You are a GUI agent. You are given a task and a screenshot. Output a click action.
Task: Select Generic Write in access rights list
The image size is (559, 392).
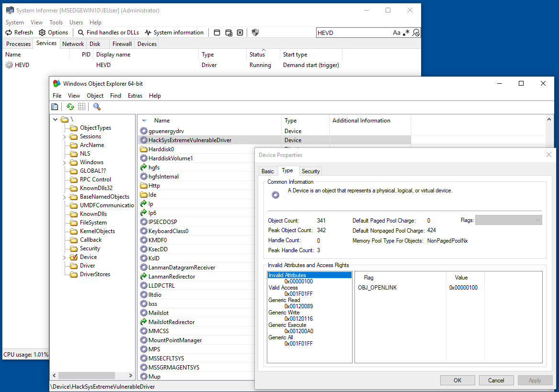coord(284,313)
